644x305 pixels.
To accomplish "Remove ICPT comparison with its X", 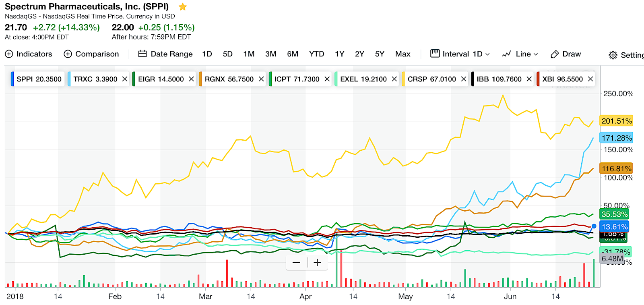I will coord(327,79).
